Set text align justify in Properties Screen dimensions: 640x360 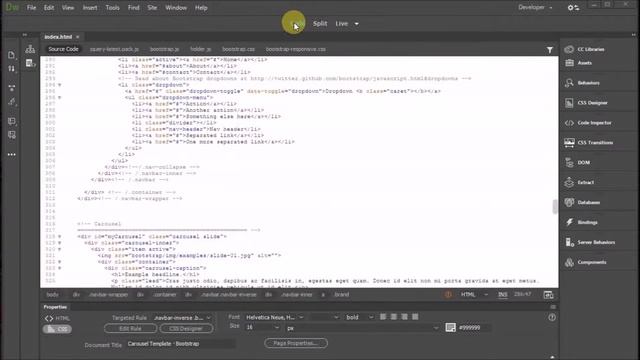click(415, 317)
